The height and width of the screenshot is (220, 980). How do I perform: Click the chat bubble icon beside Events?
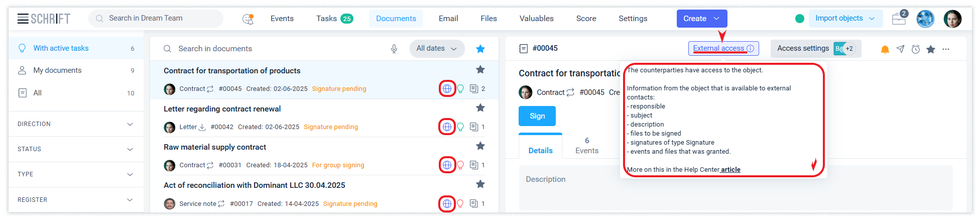click(248, 19)
